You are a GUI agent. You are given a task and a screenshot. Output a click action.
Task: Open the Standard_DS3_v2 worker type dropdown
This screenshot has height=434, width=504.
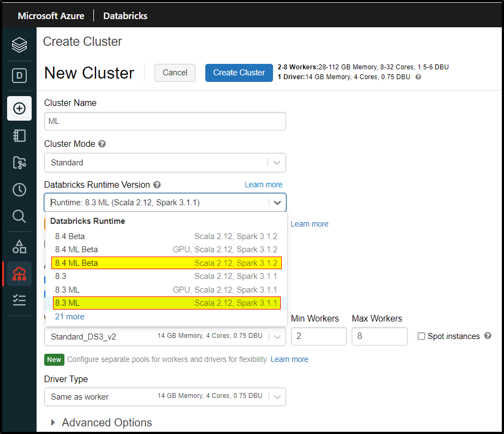[x=165, y=337]
